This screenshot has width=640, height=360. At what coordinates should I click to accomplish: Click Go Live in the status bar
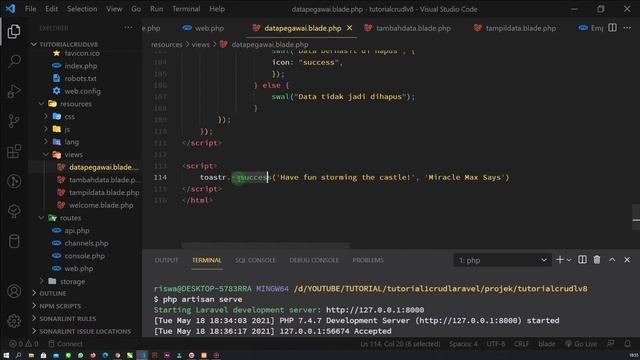coord(581,344)
